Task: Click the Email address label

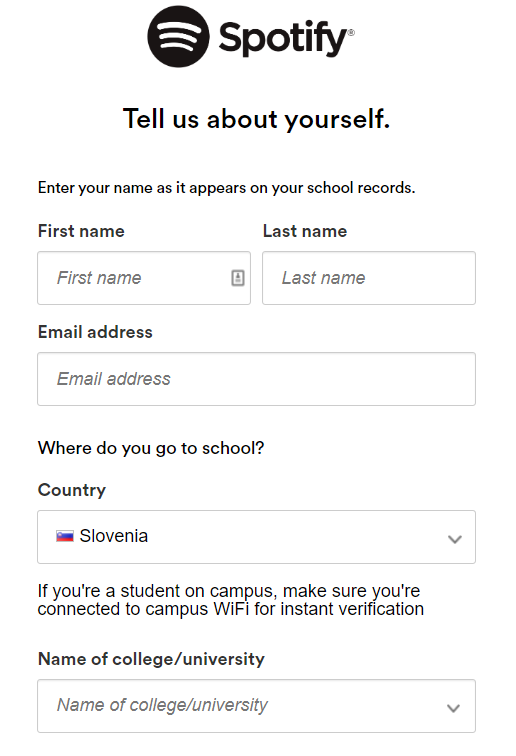Action: [x=95, y=332]
